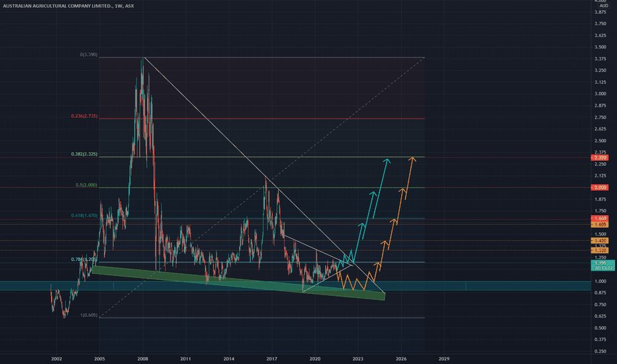Click the 3.125 price axis value

(600, 83)
